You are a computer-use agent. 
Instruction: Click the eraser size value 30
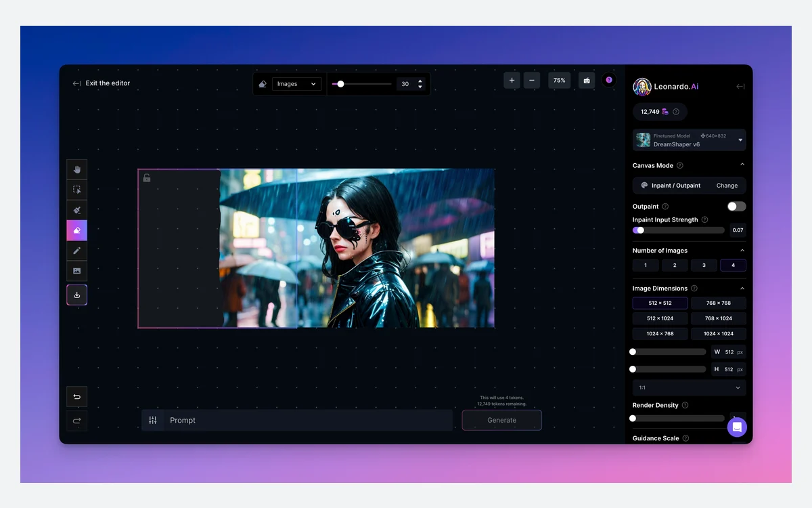click(x=405, y=84)
